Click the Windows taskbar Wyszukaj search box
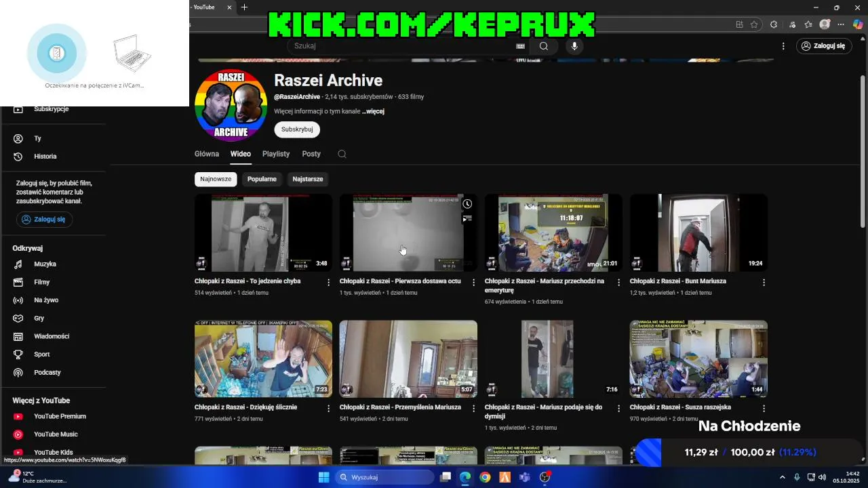The height and width of the screenshot is (488, 868). click(x=384, y=477)
